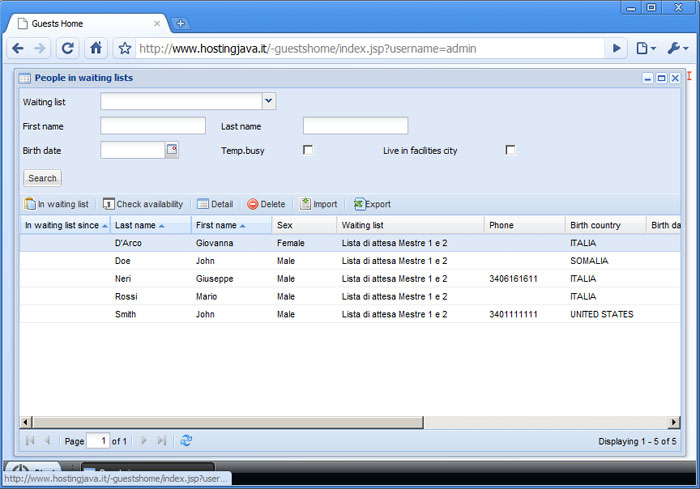Viewport: 700px width, 489px height.
Task: Focus the First name input field
Action: pyautogui.click(x=153, y=126)
